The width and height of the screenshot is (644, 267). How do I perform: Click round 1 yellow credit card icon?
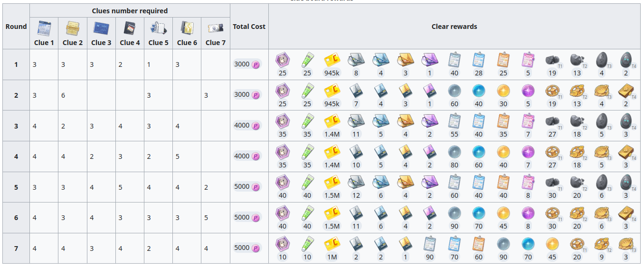tap(331, 59)
